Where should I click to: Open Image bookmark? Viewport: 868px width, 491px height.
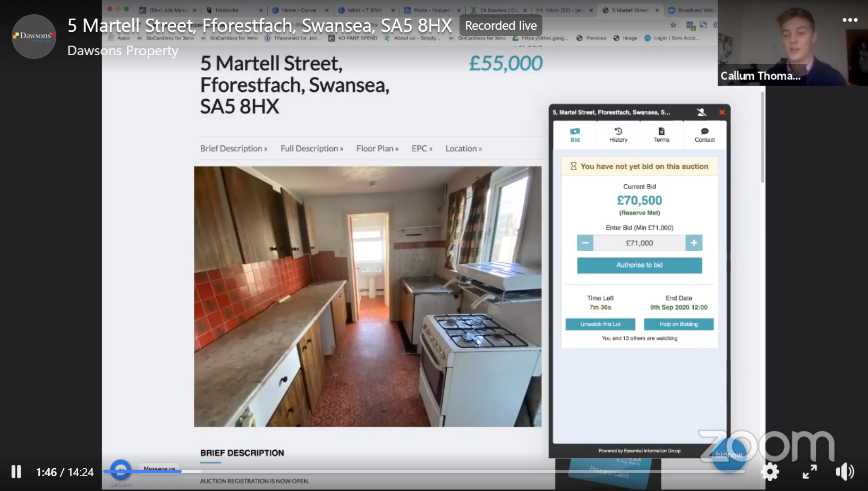pyautogui.click(x=625, y=38)
